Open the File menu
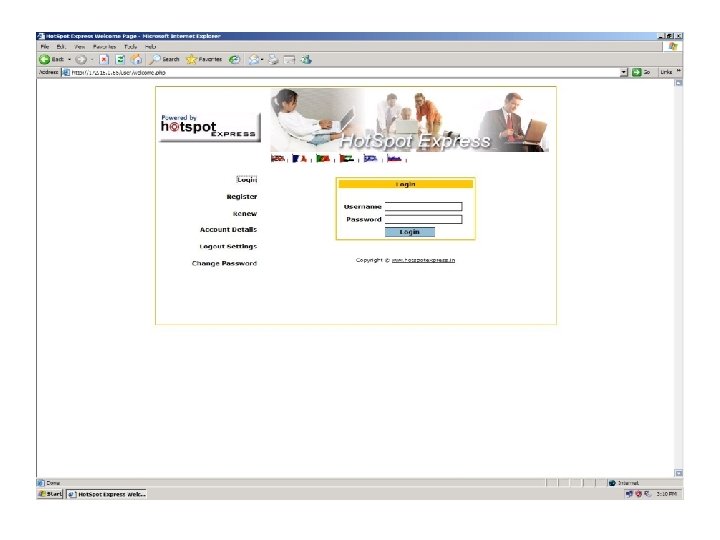Screen dimensions: 720x540 pyautogui.click(x=45, y=46)
